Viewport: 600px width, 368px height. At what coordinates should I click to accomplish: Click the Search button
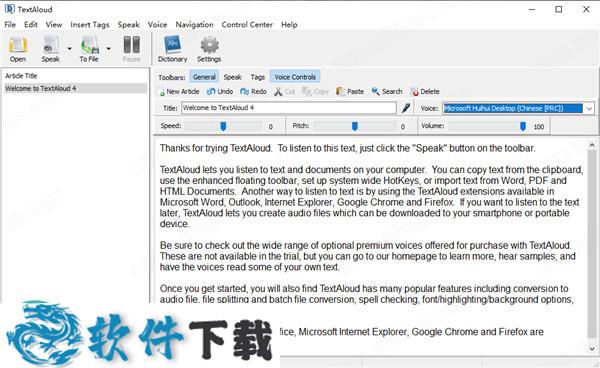click(387, 92)
